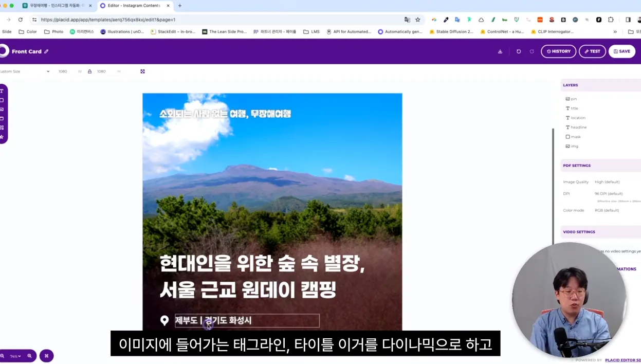Select the Picture tool in left toolbar
641x364 pixels.
pos(2,110)
